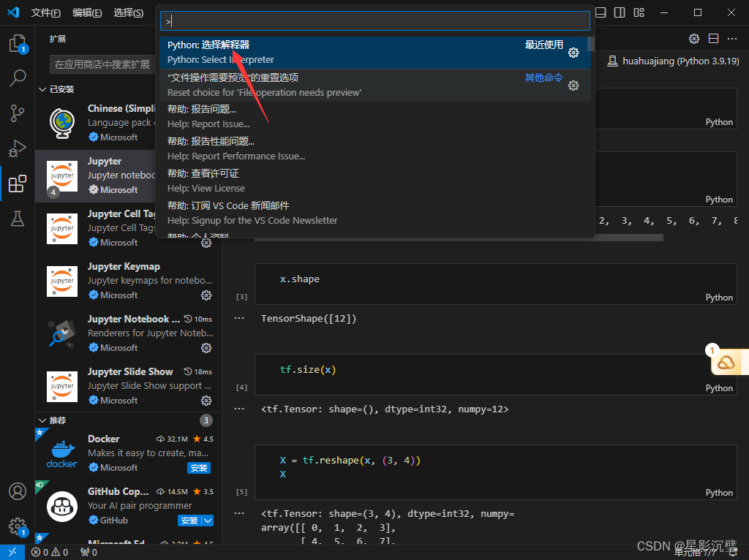Collapse the 已安装 extensions section
Image resolution: width=749 pixels, height=560 pixels.
coord(42,89)
